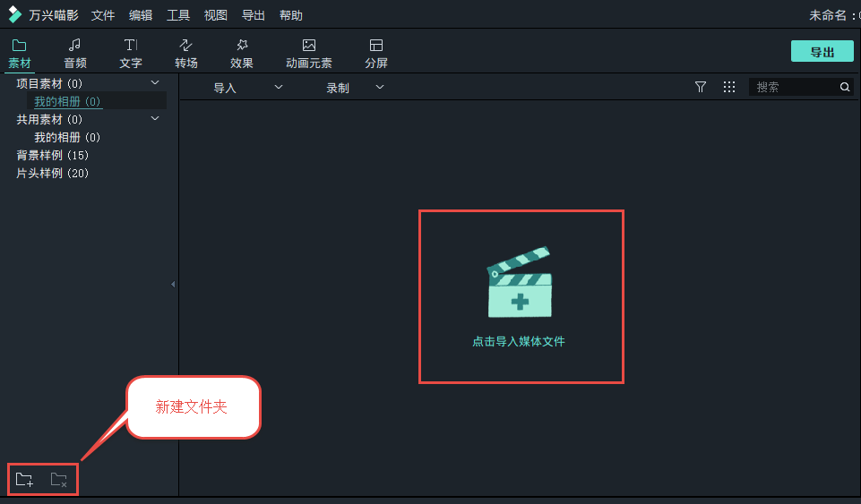Collapse the 项目素材 chevron

(155, 83)
